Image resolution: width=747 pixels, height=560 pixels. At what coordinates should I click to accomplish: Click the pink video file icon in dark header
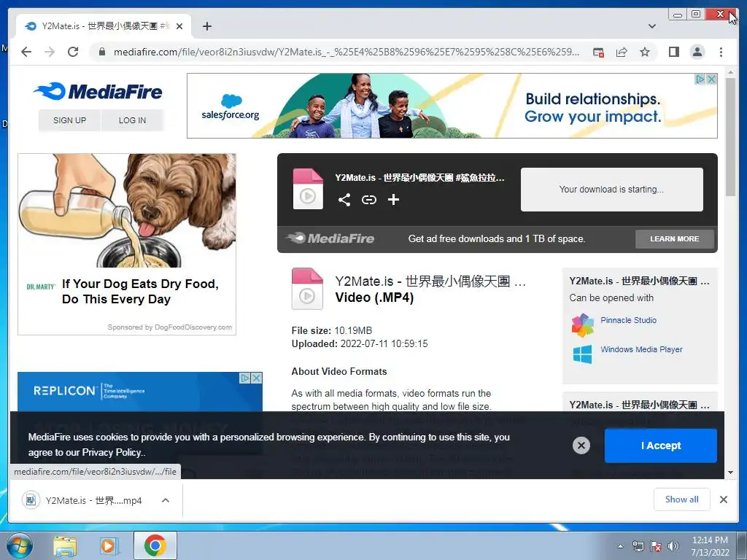[308, 189]
